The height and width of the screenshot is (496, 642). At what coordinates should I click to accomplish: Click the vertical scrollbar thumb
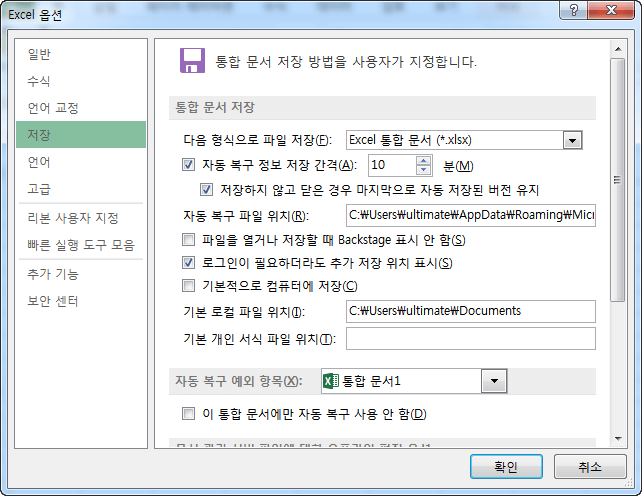[617, 180]
